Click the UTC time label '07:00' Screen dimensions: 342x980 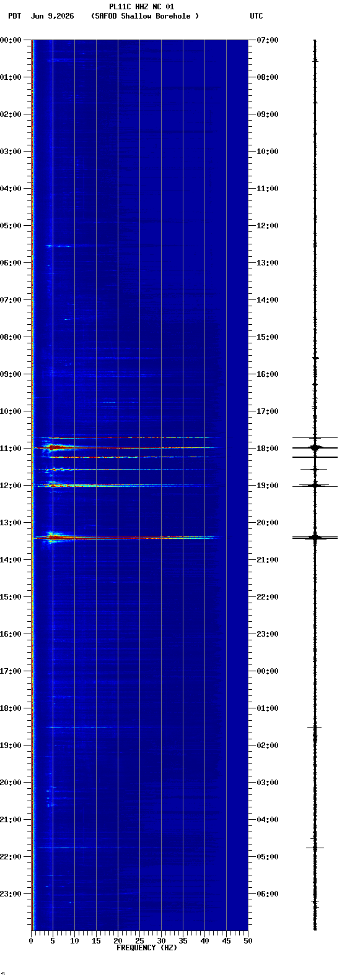point(268,40)
